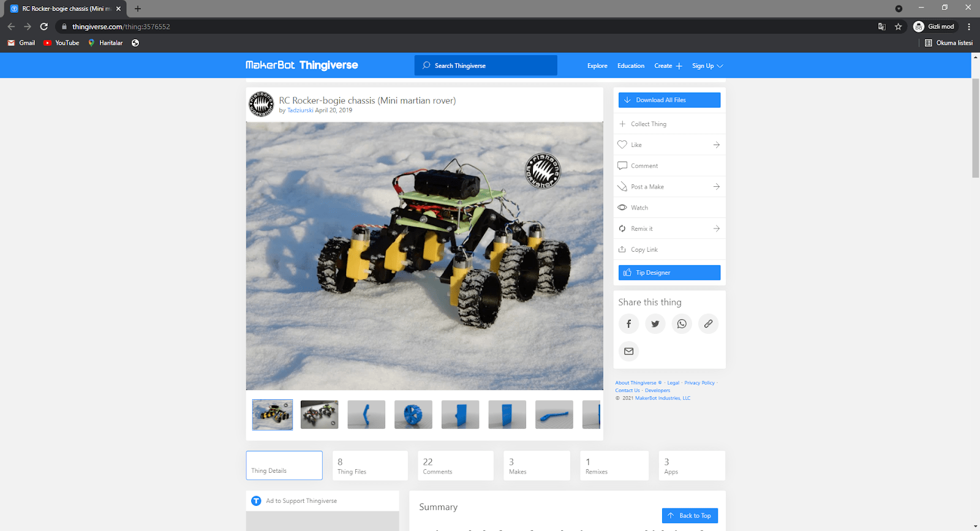Download All Files

click(x=669, y=100)
